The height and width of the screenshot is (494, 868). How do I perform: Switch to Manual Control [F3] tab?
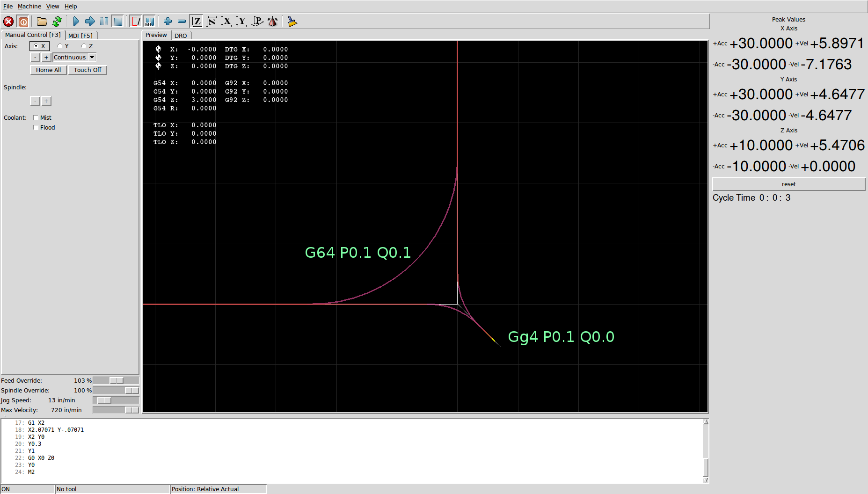[33, 35]
